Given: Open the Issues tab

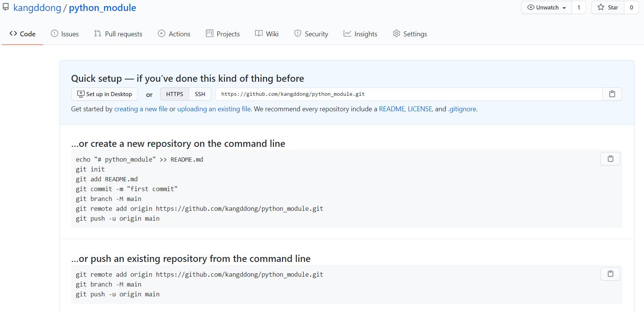Looking at the screenshot, I should click(x=65, y=34).
